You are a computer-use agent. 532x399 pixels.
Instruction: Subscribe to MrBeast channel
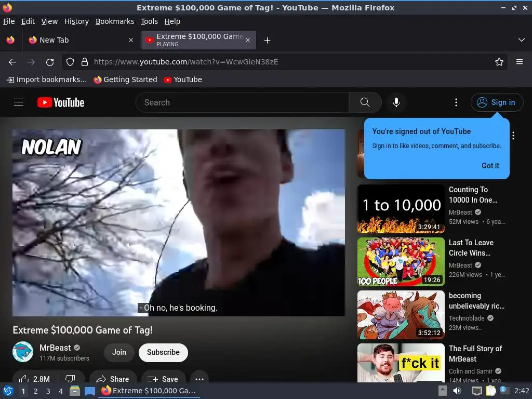pos(163,352)
